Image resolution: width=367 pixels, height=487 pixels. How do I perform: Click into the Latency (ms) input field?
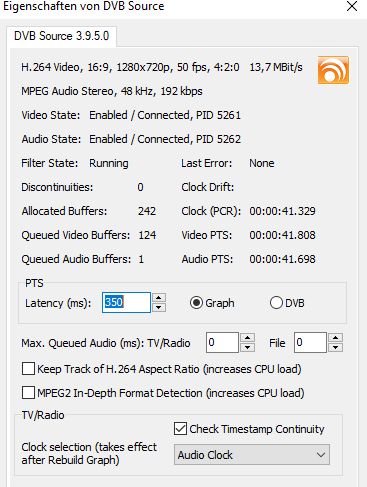coord(126,302)
